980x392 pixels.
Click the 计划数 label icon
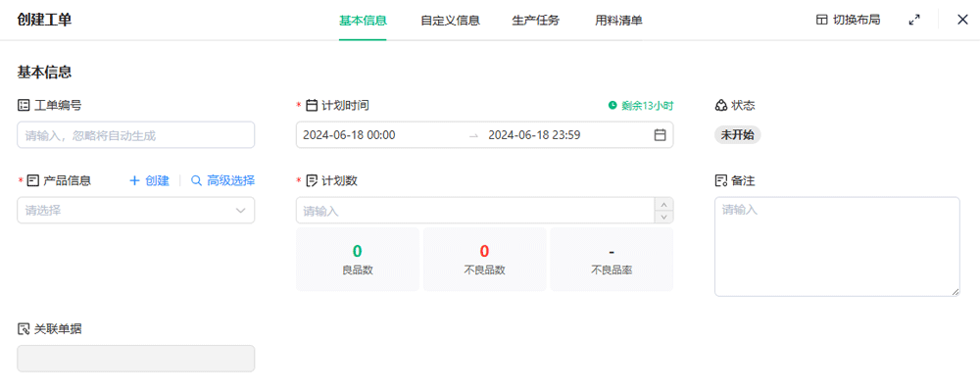[x=312, y=180]
